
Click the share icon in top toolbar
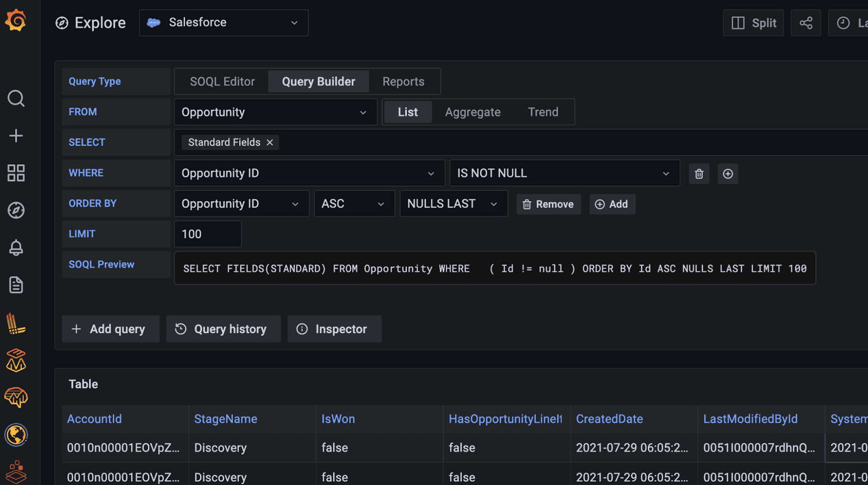(806, 23)
